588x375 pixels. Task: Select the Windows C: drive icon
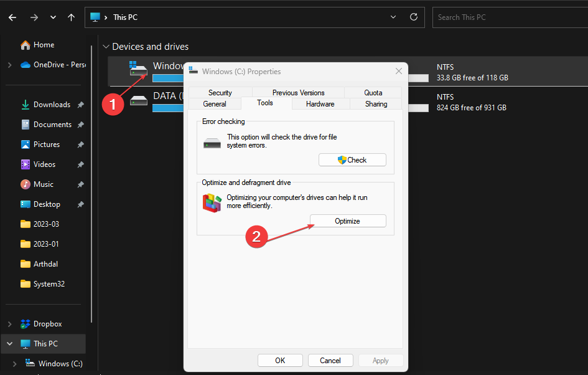(x=138, y=69)
